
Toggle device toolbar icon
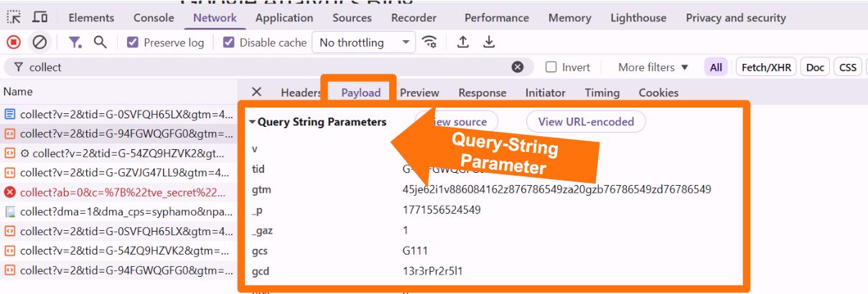tap(40, 17)
